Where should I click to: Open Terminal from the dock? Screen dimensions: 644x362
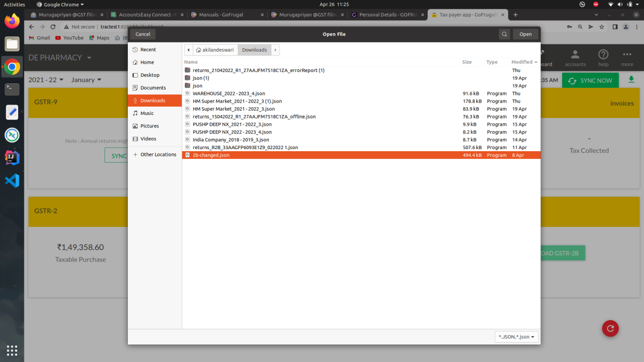pyautogui.click(x=12, y=89)
